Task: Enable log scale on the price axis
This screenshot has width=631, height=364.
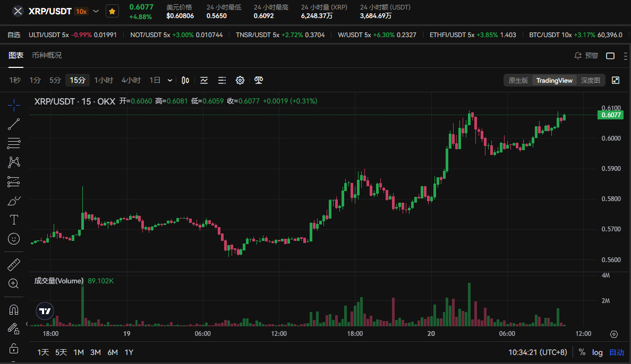Action: click(x=597, y=352)
